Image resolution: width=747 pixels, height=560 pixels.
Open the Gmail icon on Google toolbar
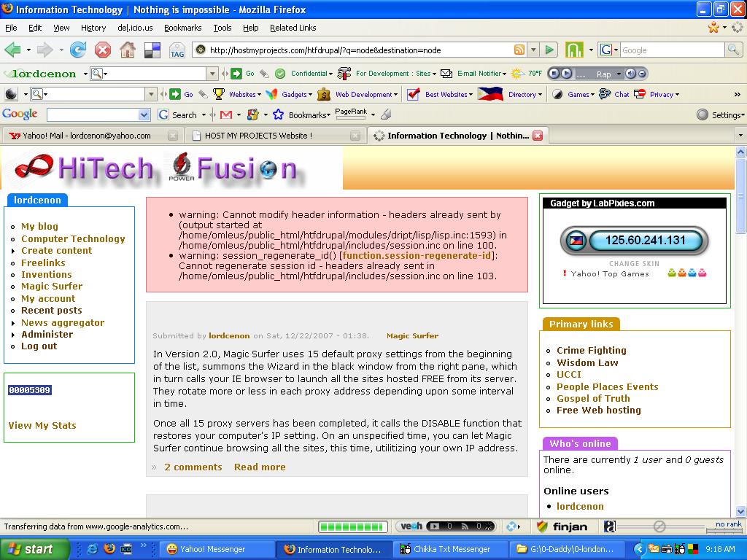pyautogui.click(x=226, y=114)
